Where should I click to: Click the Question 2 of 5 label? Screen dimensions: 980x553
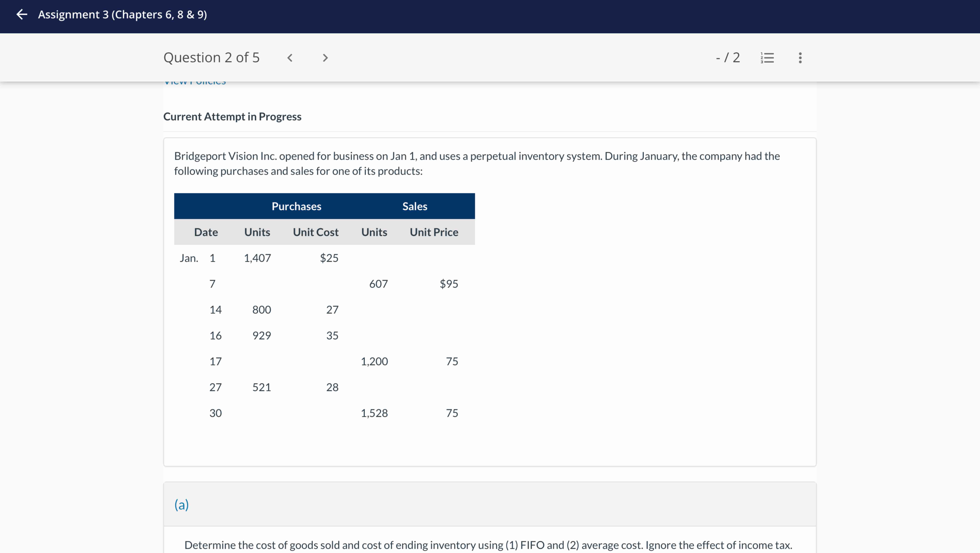tap(211, 58)
